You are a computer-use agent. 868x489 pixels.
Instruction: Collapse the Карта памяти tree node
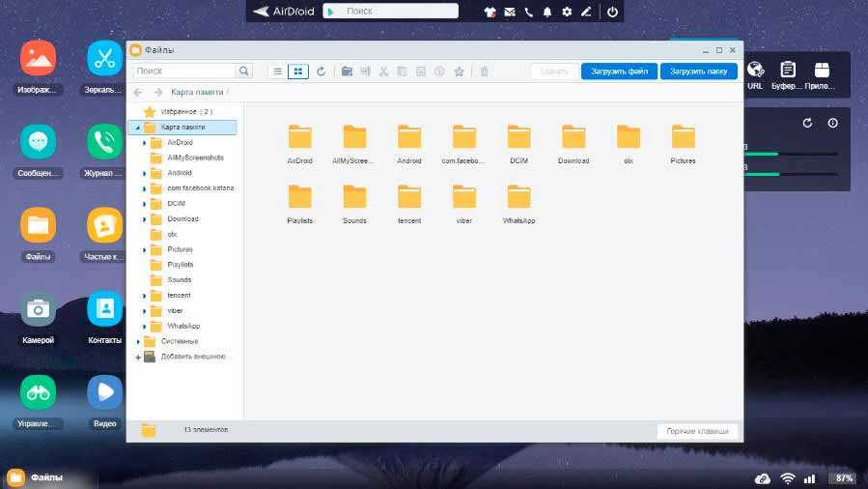coord(138,128)
